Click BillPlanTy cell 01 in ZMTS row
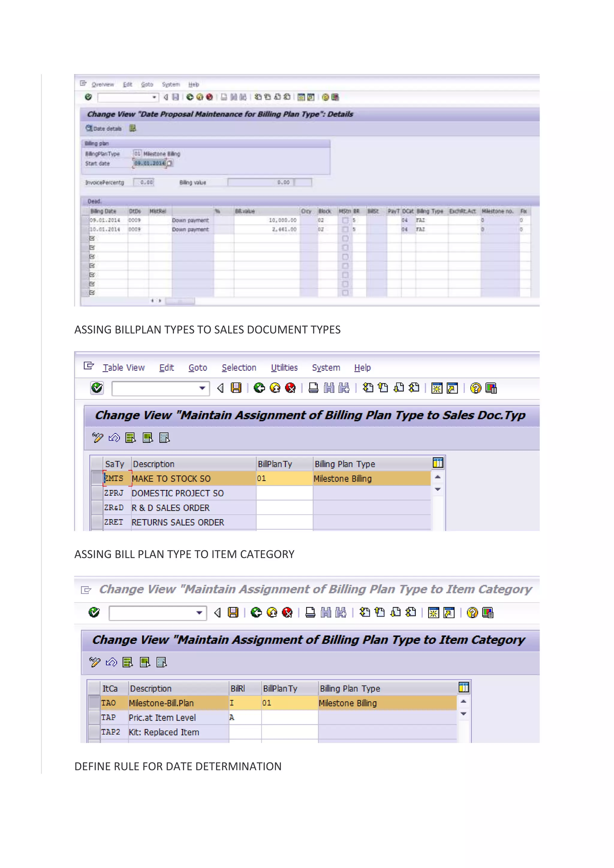Image resolution: width=614 pixels, height=868 pixels. click(284, 478)
